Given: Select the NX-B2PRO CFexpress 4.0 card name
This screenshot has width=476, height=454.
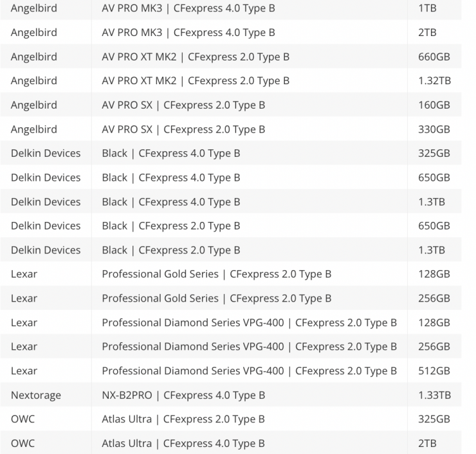Looking at the screenshot, I should [183, 395].
